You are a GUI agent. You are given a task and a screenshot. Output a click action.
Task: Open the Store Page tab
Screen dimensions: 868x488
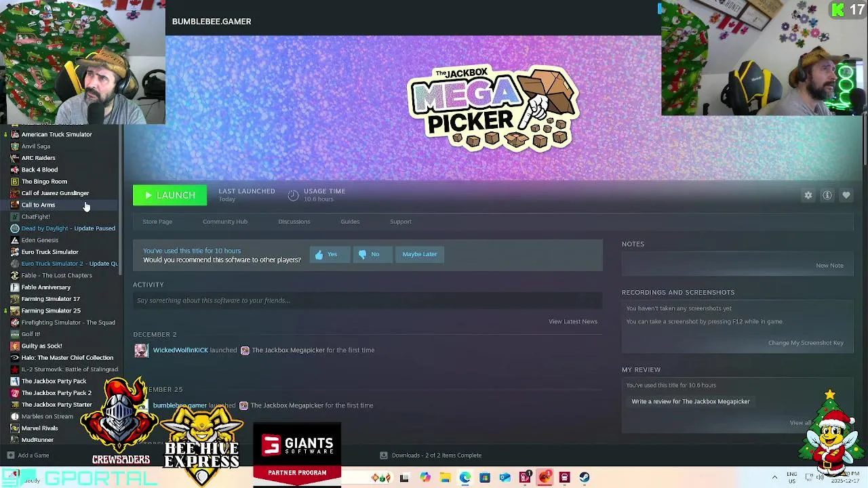tap(157, 222)
